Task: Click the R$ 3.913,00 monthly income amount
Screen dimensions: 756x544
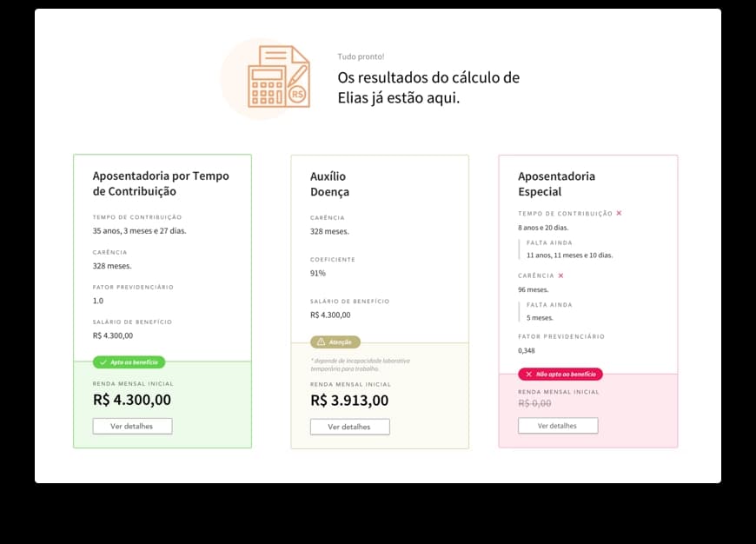Action: click(x=349, y=401)
